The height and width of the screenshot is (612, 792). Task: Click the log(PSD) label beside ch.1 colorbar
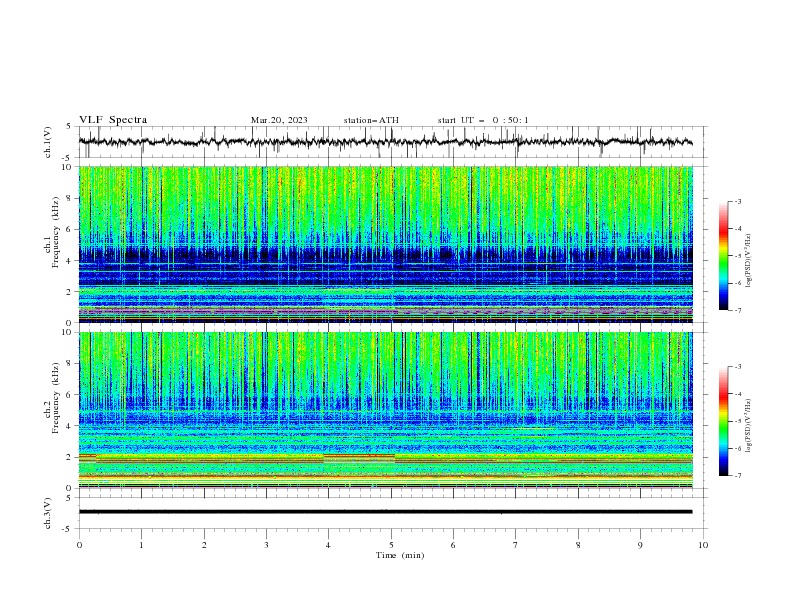(x=749, y=260)
